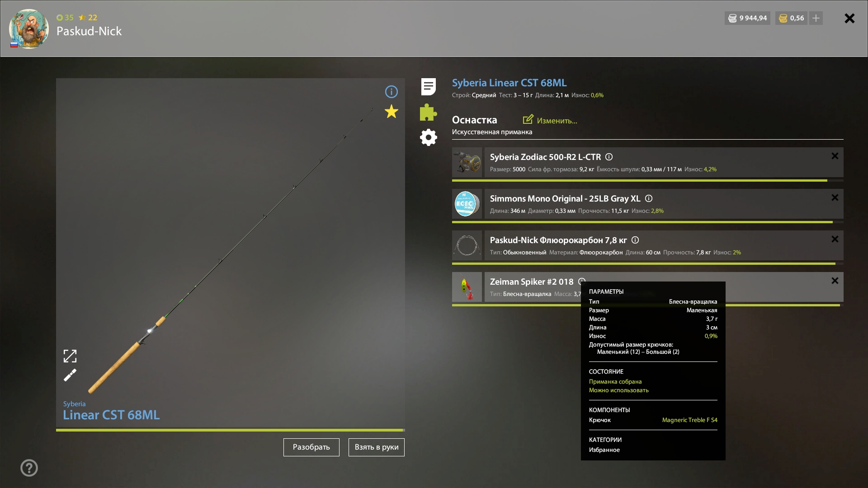Click the Zeiman Spiker #2 018 name
This screenshot has width=868, height=488.
point(532,282)
